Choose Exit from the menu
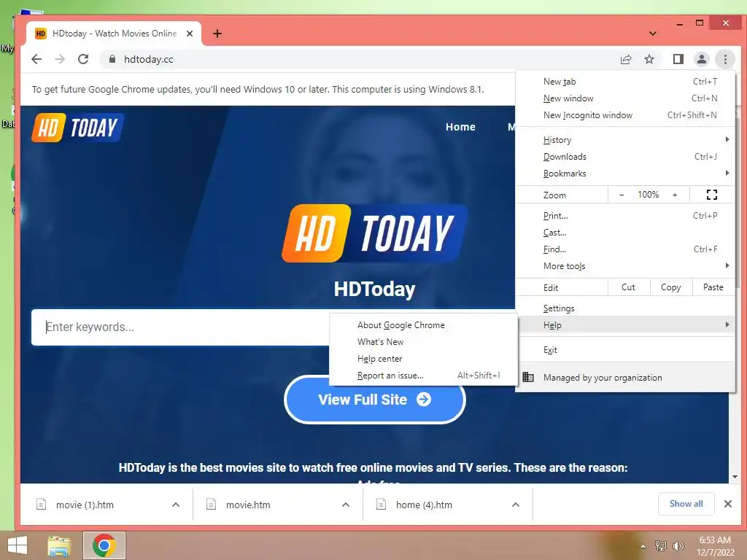This screenshot has height=560, width=747. [x=625, y=349]
